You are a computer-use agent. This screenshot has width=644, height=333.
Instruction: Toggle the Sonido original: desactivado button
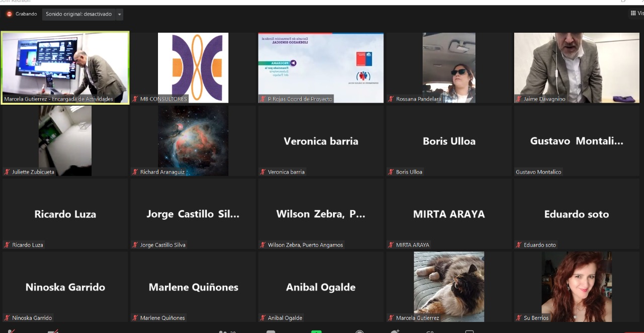point(78,14)
